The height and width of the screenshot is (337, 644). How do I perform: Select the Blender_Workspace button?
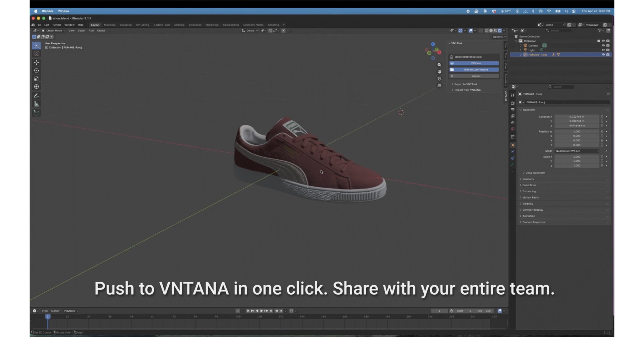coord(475,69)
